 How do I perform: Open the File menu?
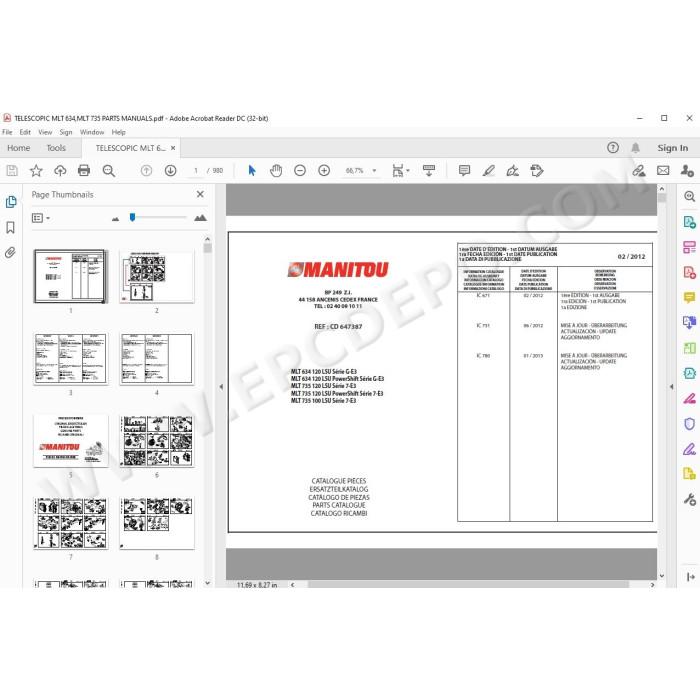coord(7,132)
